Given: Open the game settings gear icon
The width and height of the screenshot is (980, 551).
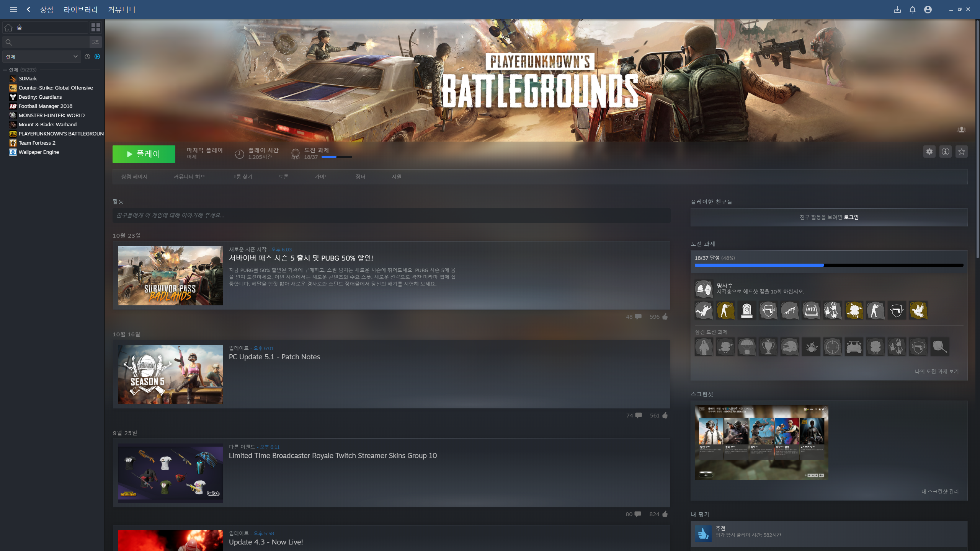Looking at the screenshot, I should tap(929, 152).
